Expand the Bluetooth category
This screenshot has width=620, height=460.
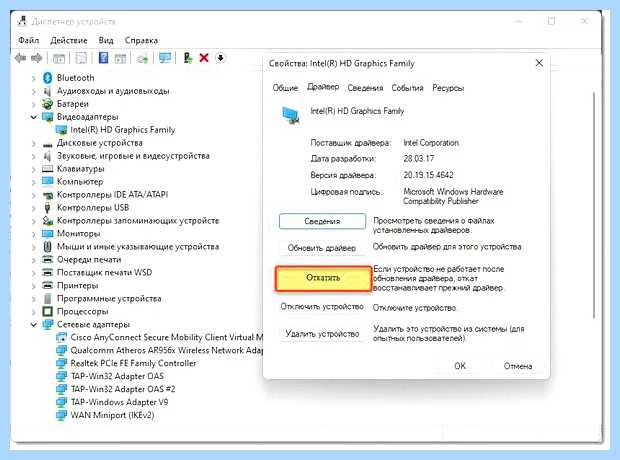point(34,79)
